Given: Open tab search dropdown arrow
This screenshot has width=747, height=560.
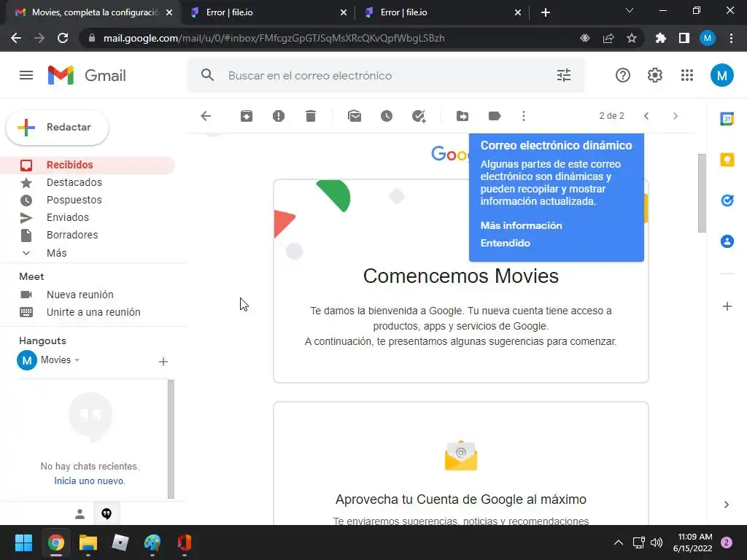Looking at the screenshot, I should coord(630,10).
